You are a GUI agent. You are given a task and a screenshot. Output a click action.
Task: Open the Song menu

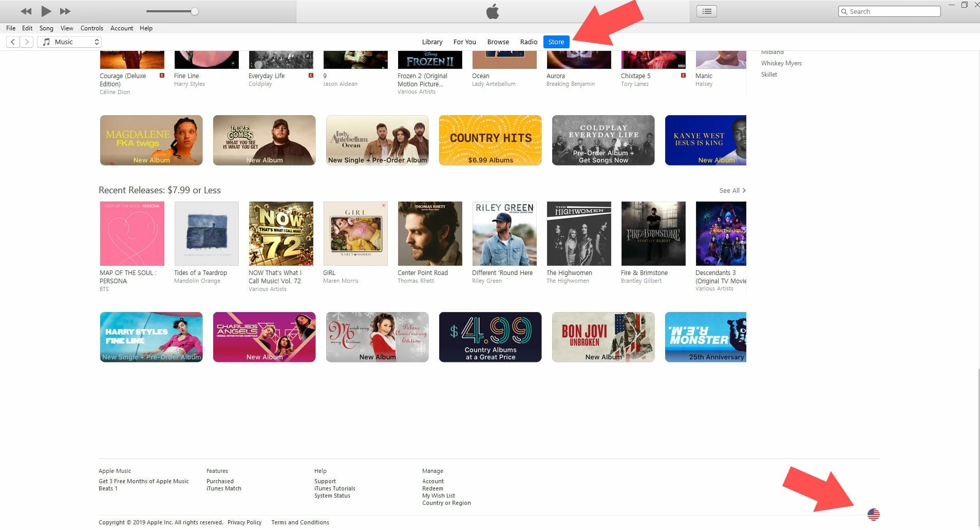(46, 28)
